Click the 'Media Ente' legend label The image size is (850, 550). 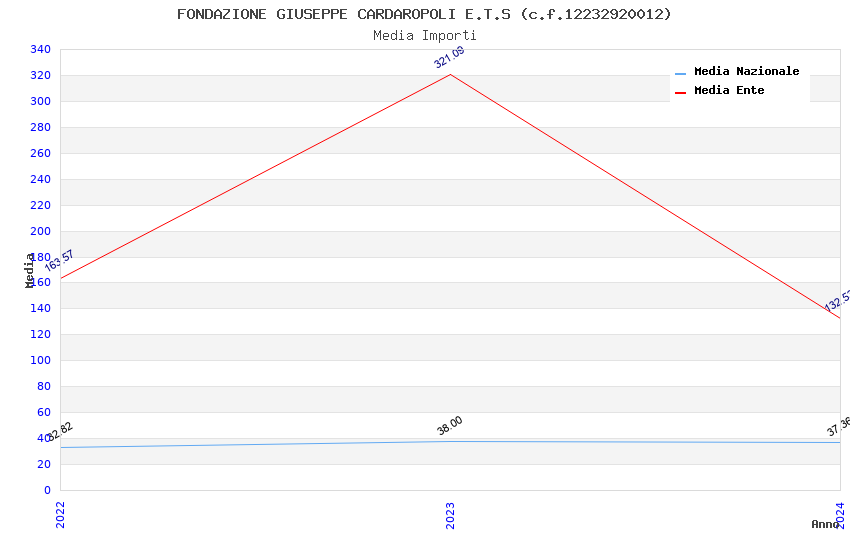[729, 90]
